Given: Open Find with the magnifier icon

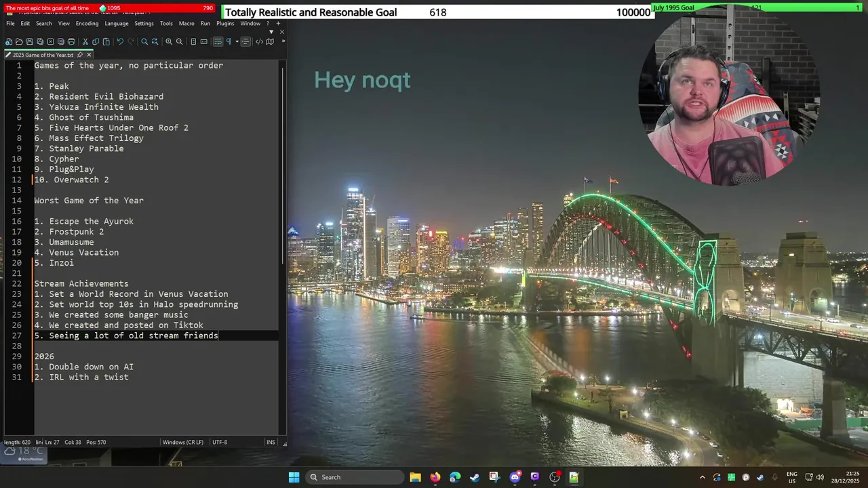Looking at the screenshot, I should coord(144,41).
